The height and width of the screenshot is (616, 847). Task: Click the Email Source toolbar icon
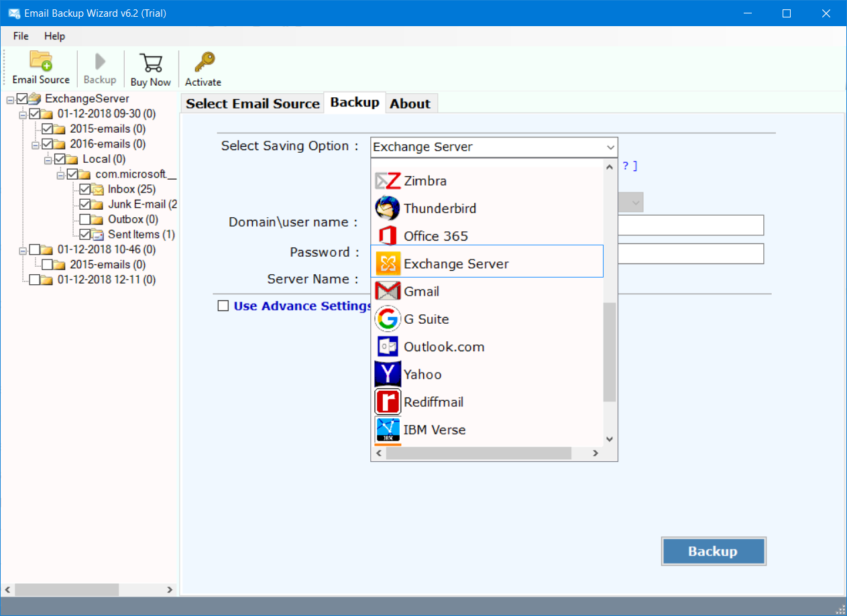tap(41, 61)
